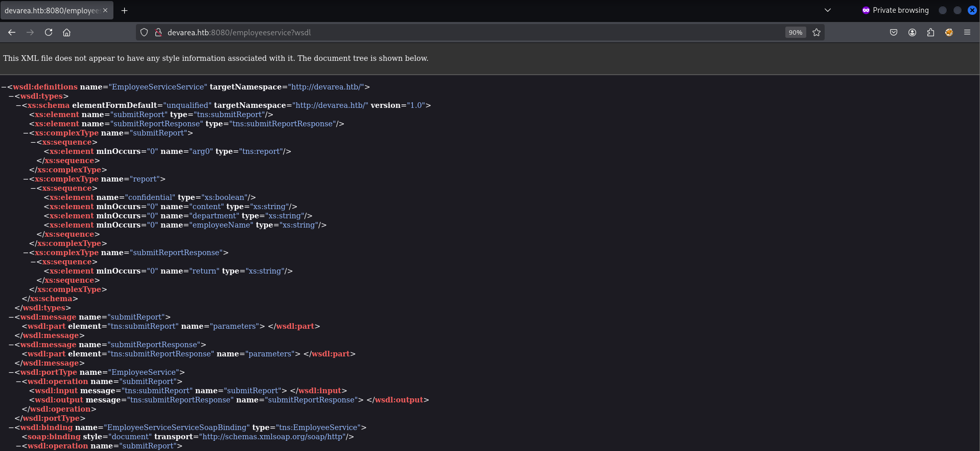
Task: Click the employeeName element line
Action: [185, 225]
